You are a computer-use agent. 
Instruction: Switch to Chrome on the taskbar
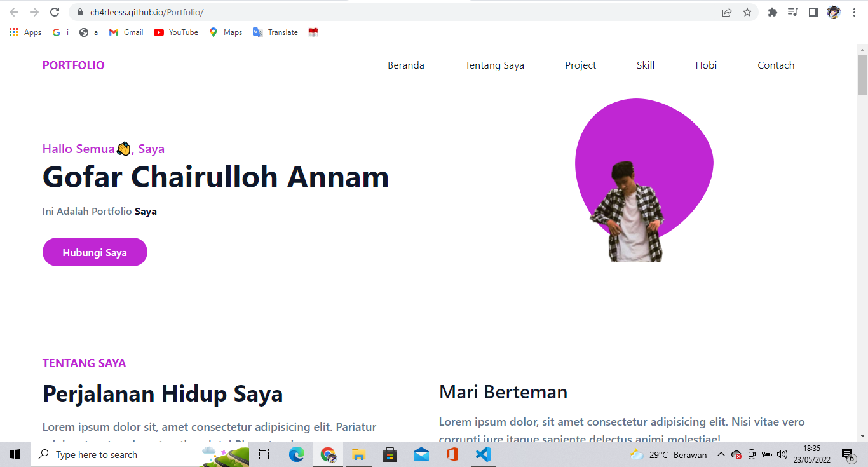328,454
